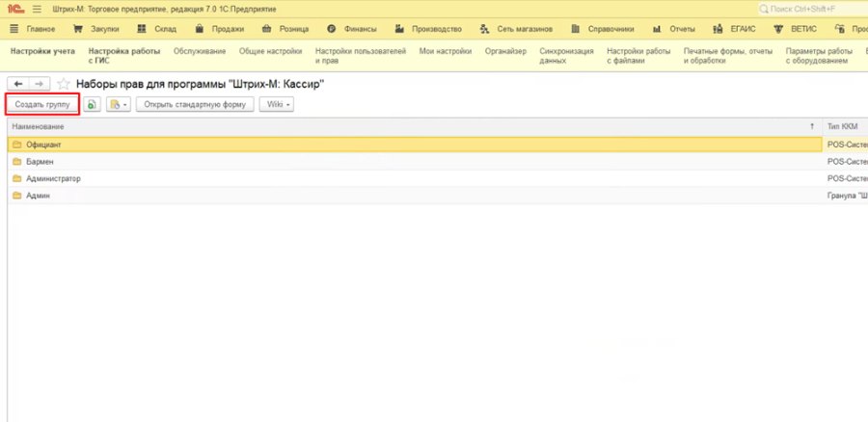
Task: Go back with the left arrow
Action: coord(18,84)
